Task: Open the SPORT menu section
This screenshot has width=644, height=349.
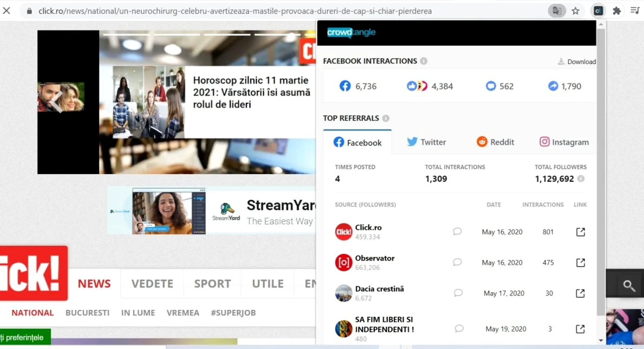Action: (x=212, y=283)
